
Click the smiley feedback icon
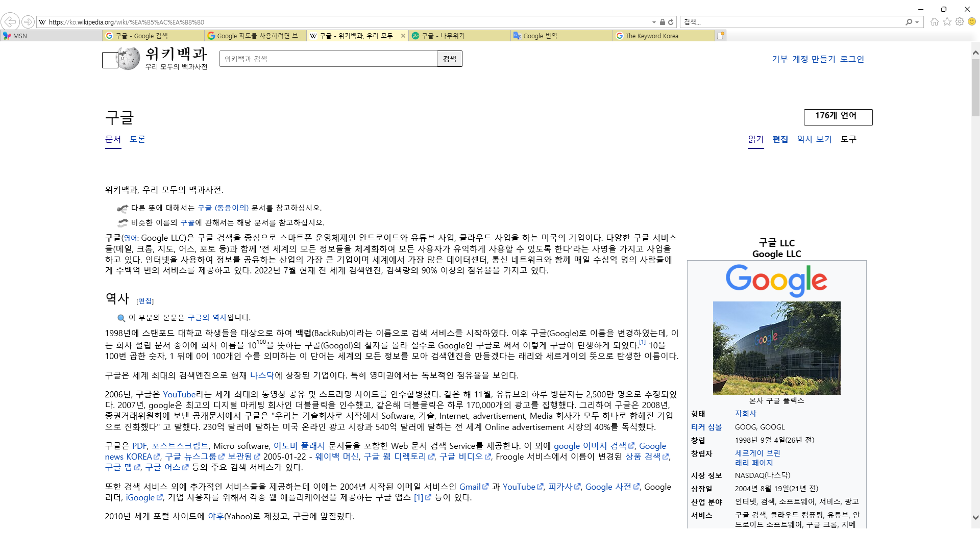(x=972, y=22)
